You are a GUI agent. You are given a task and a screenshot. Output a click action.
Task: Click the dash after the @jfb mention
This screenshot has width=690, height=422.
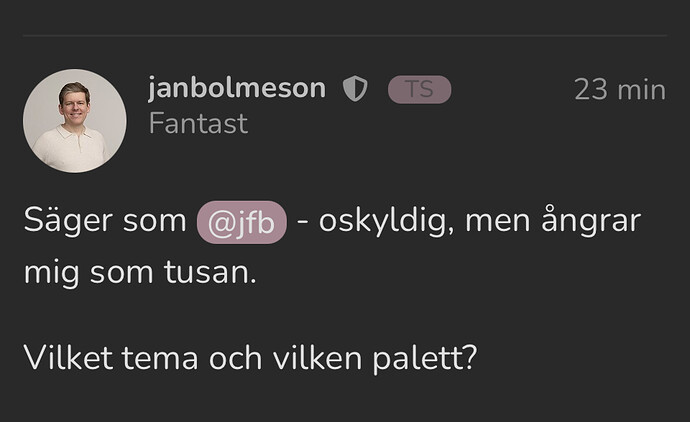pyautogui.click(x=308, y=222)
